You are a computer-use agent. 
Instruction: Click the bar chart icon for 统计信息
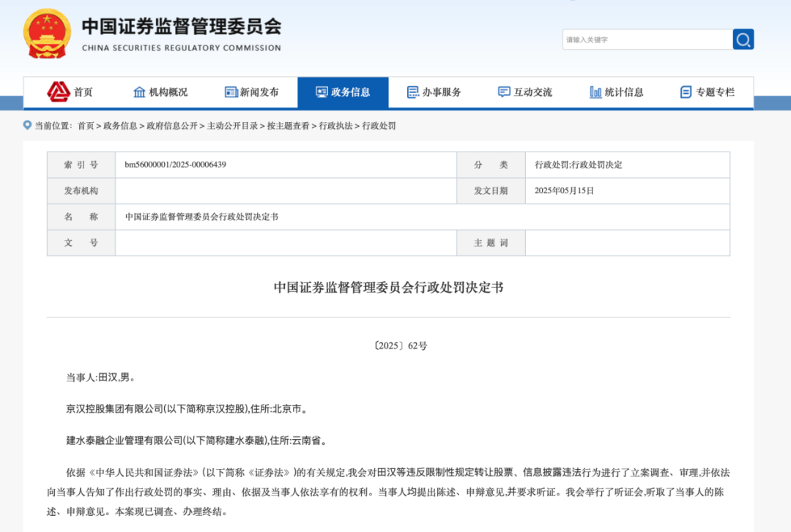click(595, 92)
